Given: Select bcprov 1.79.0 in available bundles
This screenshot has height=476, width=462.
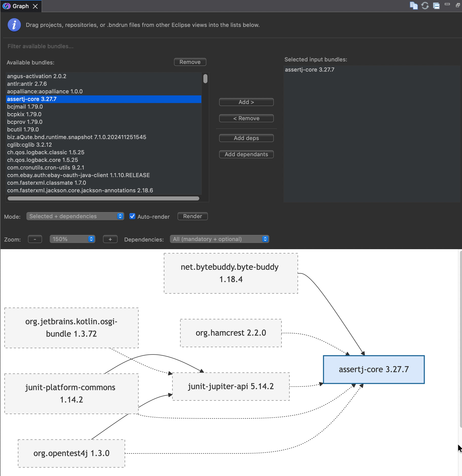Looking at the screenshot, I should 25,122.
